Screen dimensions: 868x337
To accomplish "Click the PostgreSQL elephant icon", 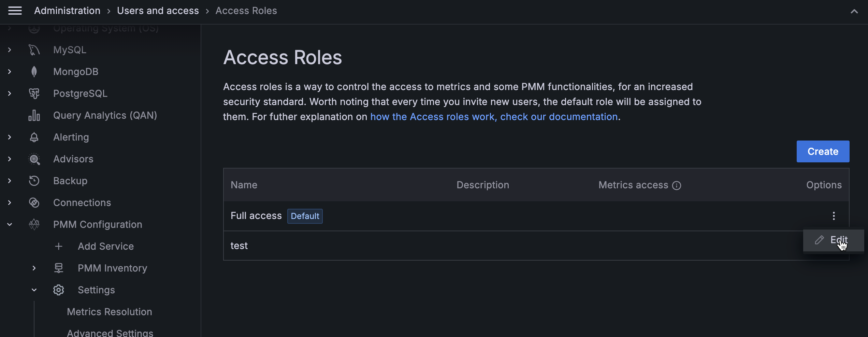I will tap(33, 93).
